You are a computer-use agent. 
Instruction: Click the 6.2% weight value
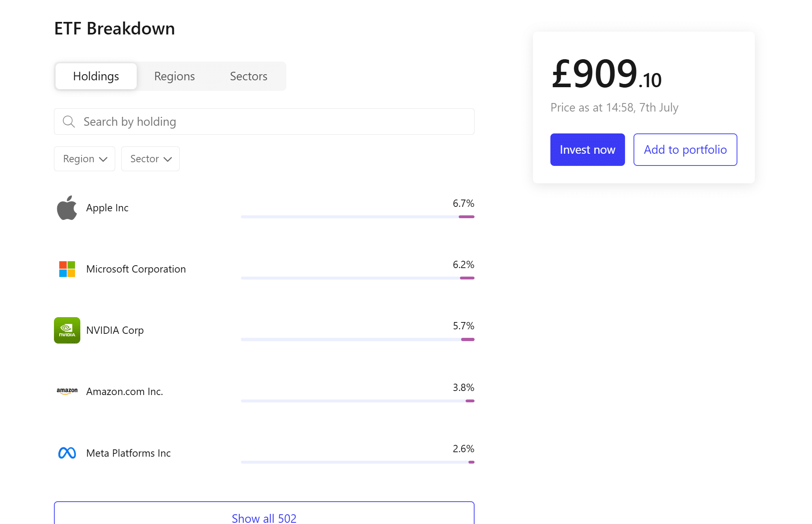click(x=463, y=264)
